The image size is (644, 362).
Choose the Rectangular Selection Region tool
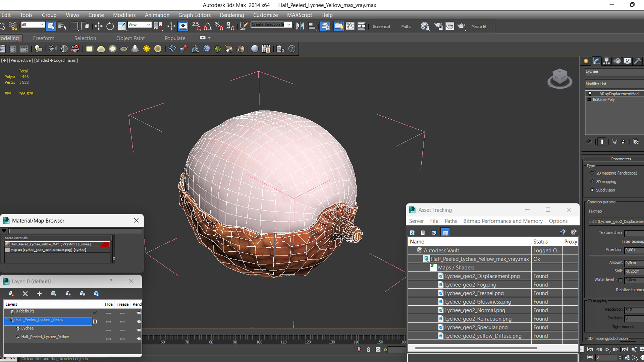[74, 26]
